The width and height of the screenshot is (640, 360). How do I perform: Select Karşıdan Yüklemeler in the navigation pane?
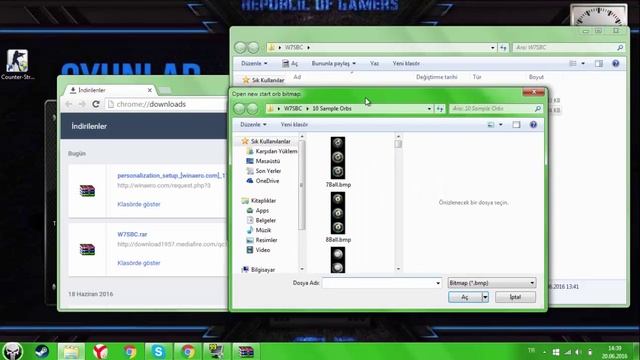pos(271,151)
